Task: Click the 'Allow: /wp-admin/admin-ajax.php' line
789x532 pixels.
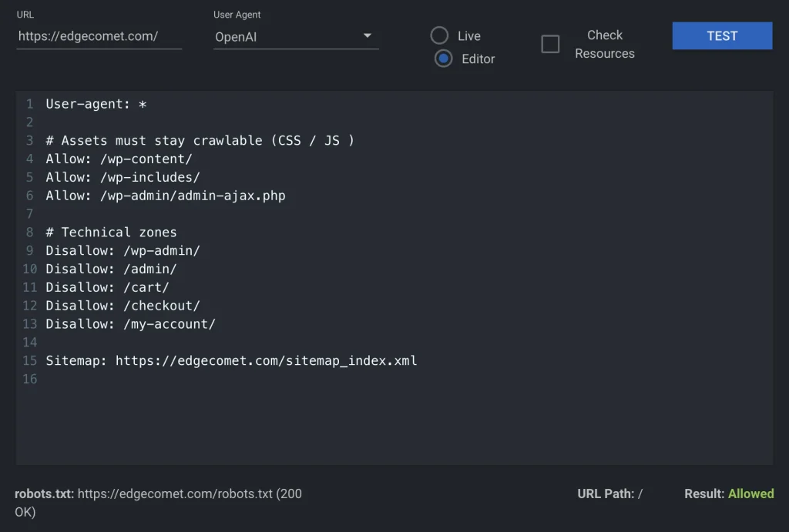Action: pos(166,196)
